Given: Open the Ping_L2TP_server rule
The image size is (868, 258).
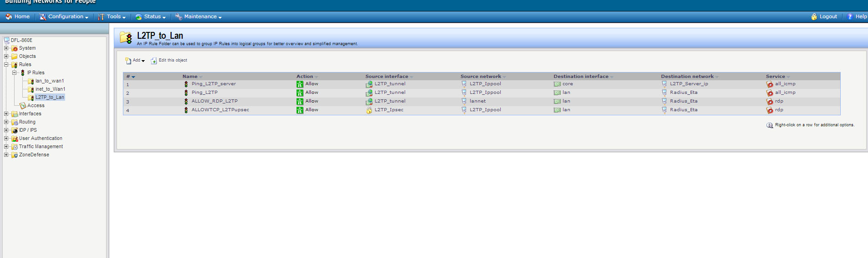Looking at the screenshot, I should 213,84.
